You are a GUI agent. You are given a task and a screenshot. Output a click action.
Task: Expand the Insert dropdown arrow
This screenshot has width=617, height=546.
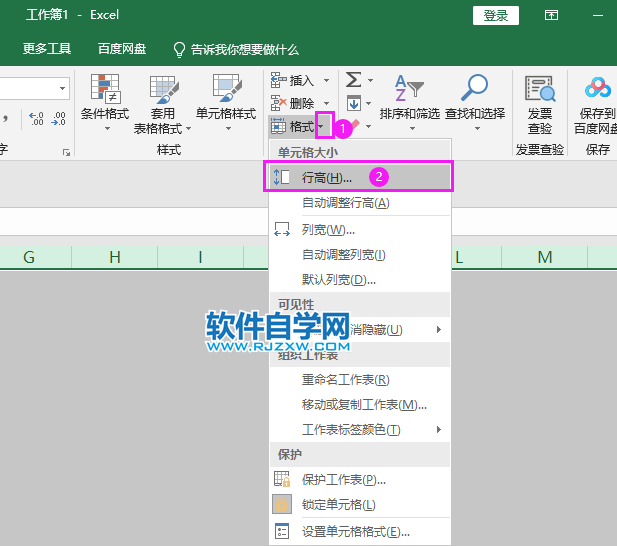coord(327,80)
